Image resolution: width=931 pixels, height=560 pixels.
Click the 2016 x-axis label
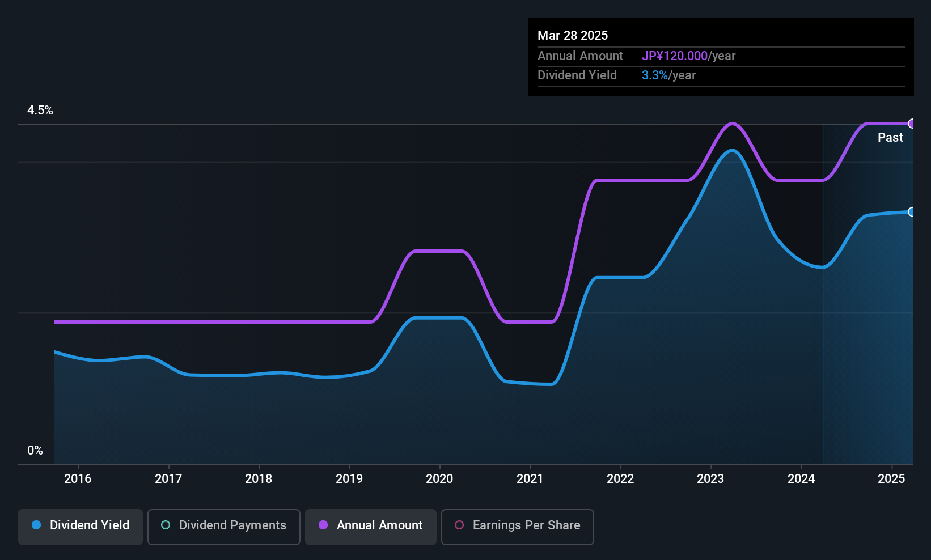point(78,478)
